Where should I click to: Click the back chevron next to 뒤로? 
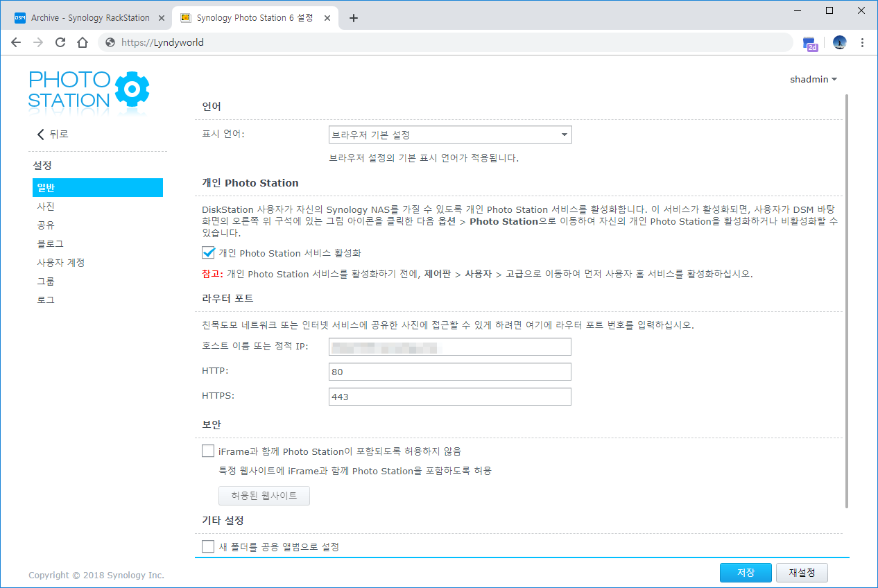coord(40,135)
